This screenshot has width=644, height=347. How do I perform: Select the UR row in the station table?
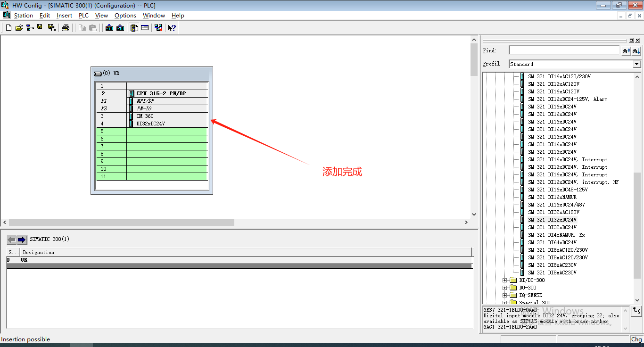click(239, 260)
